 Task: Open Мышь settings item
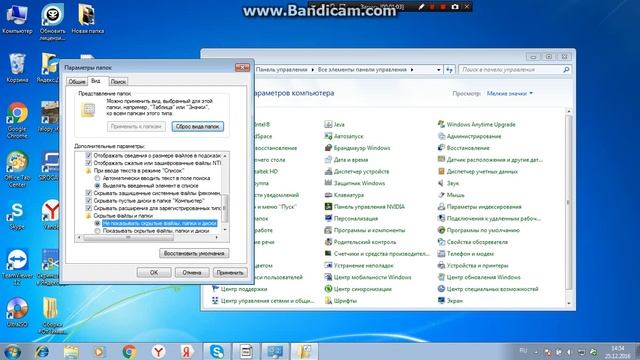(x=451, y=195)
